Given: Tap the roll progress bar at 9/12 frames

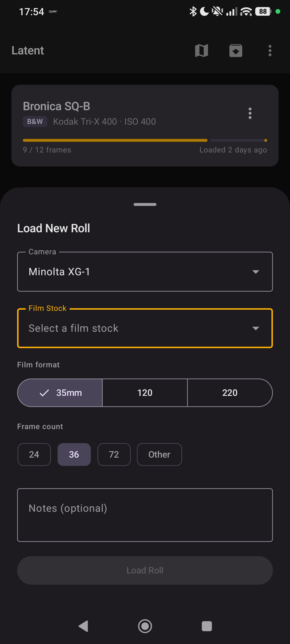Looking at the screenshot, I should tap(145, 140).
